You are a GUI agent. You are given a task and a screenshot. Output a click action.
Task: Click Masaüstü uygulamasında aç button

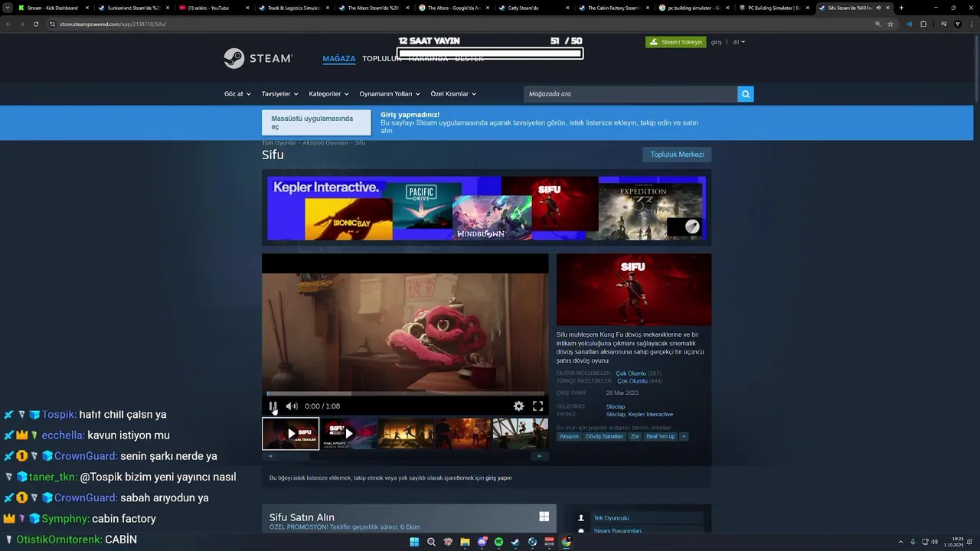coord(316,122)
